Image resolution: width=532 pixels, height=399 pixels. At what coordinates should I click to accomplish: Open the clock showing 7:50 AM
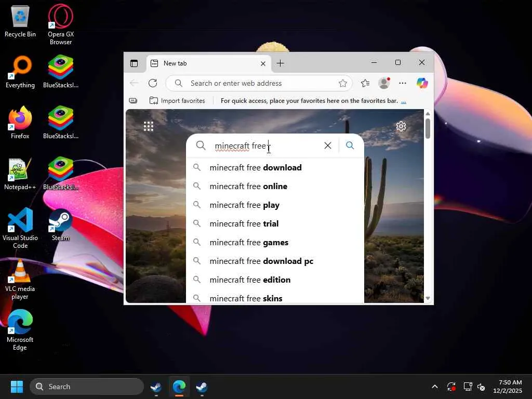point(508,387)
